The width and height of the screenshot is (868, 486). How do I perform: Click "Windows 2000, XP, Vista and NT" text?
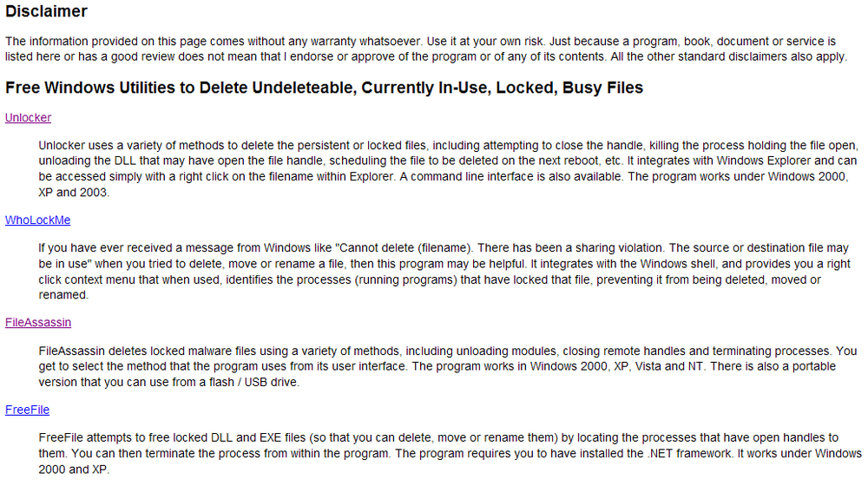(616, 366)
